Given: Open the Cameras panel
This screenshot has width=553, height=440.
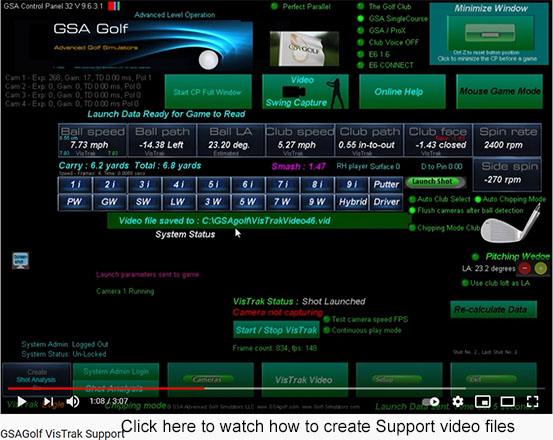Looking at the screenshot, I should click(x=211, y=379).
